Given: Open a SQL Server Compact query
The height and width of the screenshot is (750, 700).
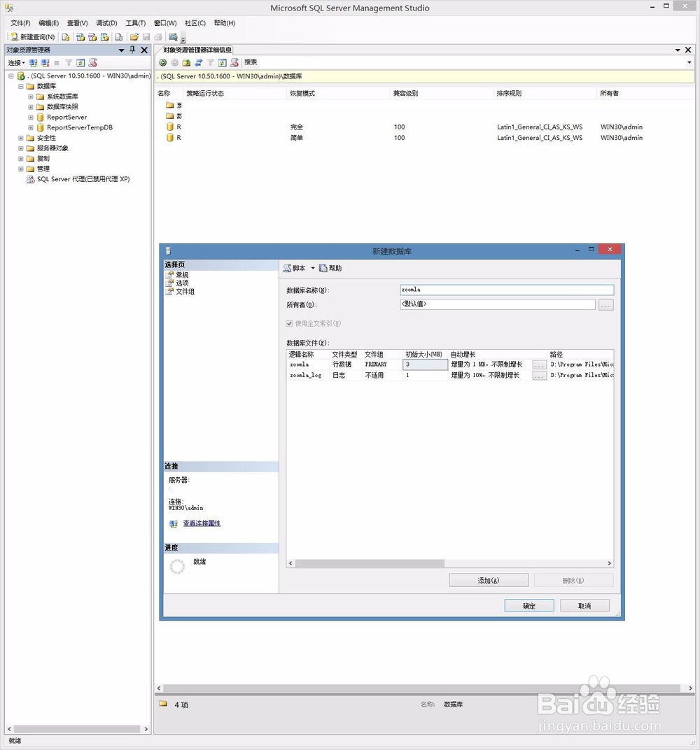Looking at the screenshot, I should 119,37.
